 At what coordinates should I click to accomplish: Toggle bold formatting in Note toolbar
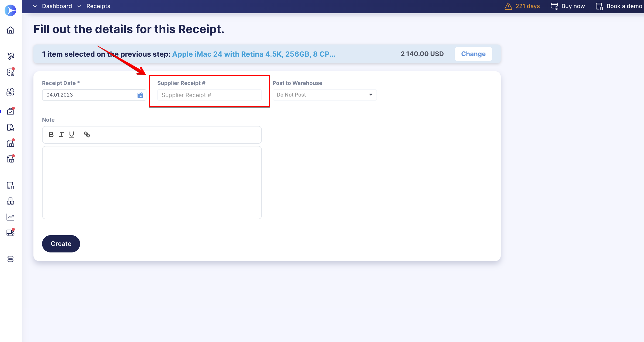tap(51, 135)
